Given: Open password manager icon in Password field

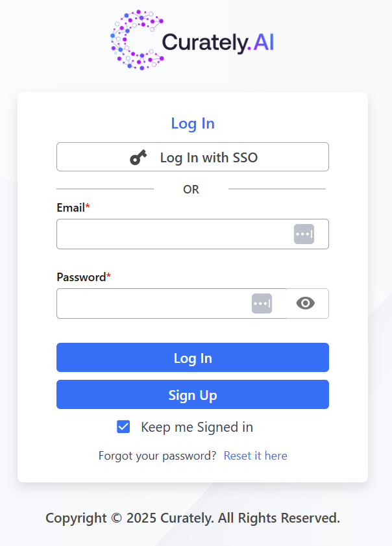Looking at the screenshot, I should 262,303.
